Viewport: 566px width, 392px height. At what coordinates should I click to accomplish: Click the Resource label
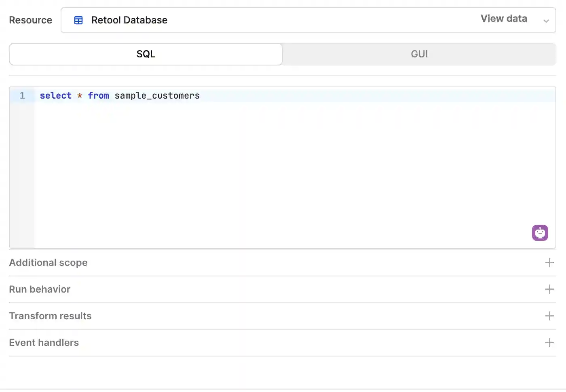click(30, 20)
